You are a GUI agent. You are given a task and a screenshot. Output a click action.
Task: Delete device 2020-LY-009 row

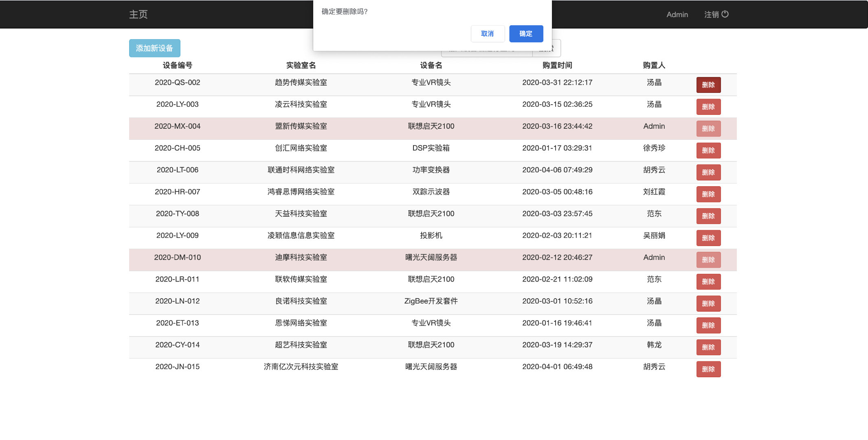click(x=708, y=238)
